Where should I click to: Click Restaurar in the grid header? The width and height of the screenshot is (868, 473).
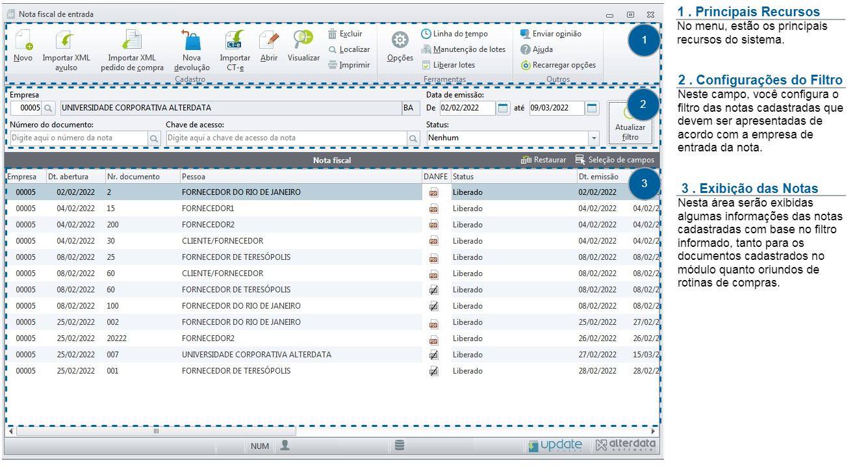(543, 160)
